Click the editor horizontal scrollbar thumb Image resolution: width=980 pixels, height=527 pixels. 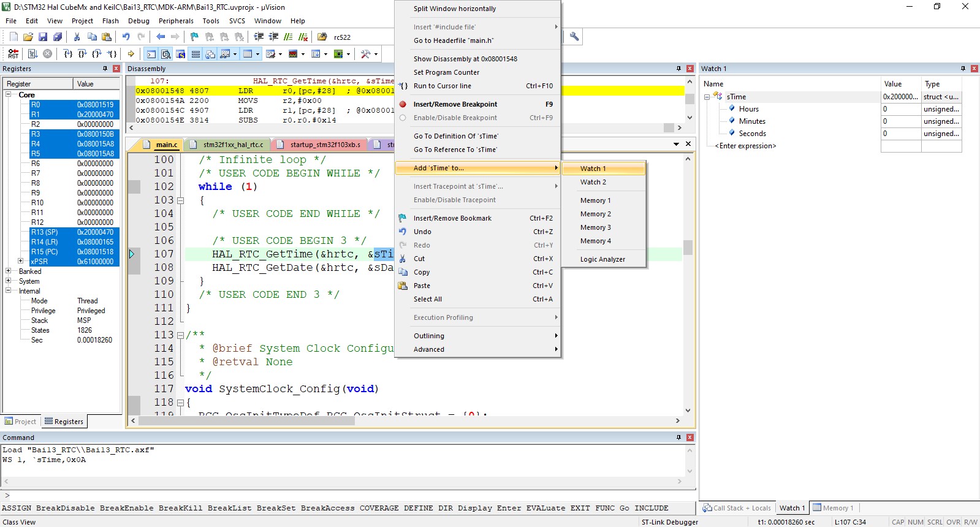click(x=246, y=421)
